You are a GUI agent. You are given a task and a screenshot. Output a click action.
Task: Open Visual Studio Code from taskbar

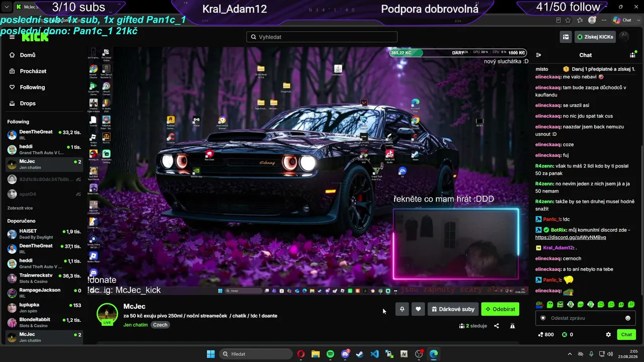coord(374,354)
